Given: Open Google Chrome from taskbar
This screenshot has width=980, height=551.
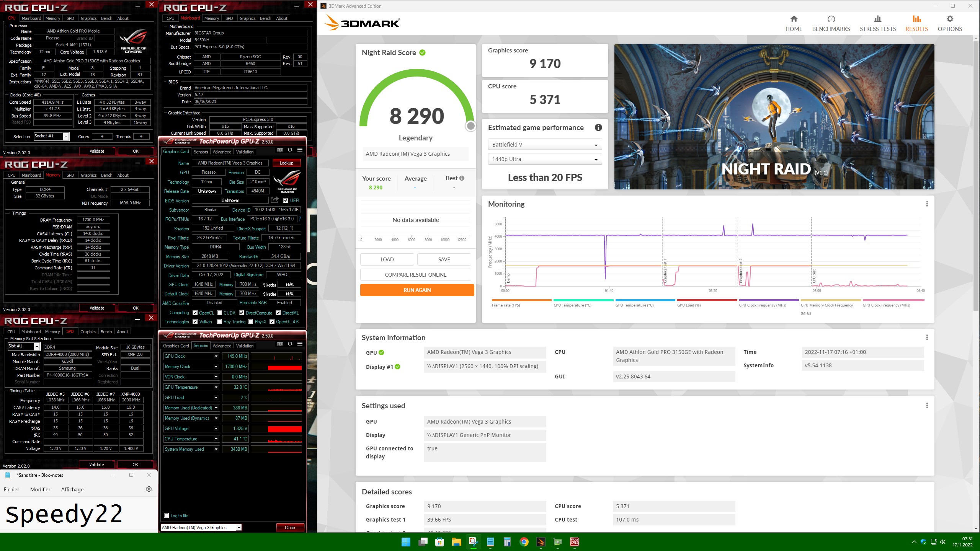Looking at the screenshot, I should [x=524, y=542].
